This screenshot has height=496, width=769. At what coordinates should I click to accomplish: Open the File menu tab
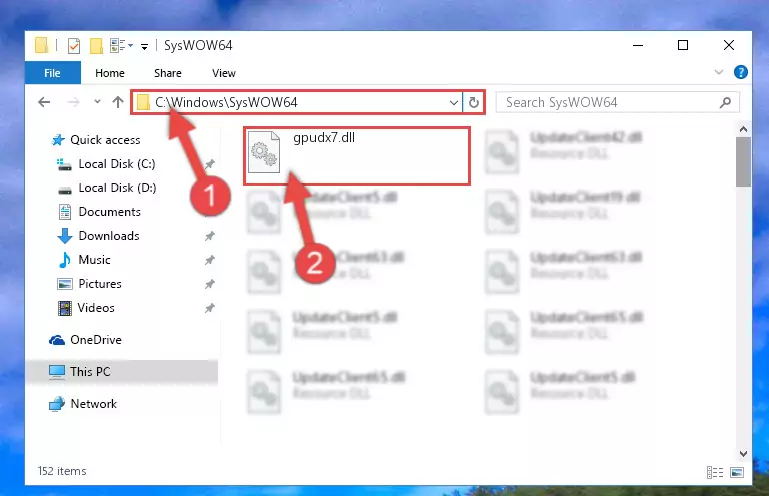[x=52, y=73]
